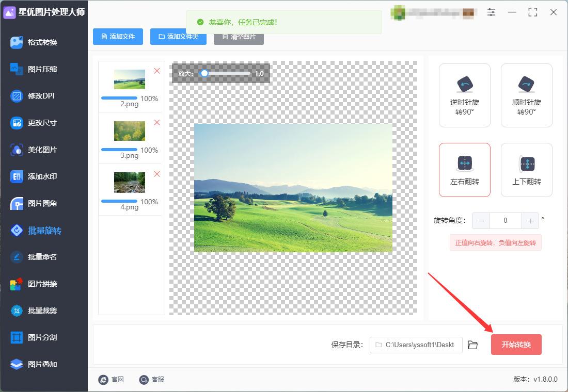Click the 旋转角度 angle input field

pos(506,221)
